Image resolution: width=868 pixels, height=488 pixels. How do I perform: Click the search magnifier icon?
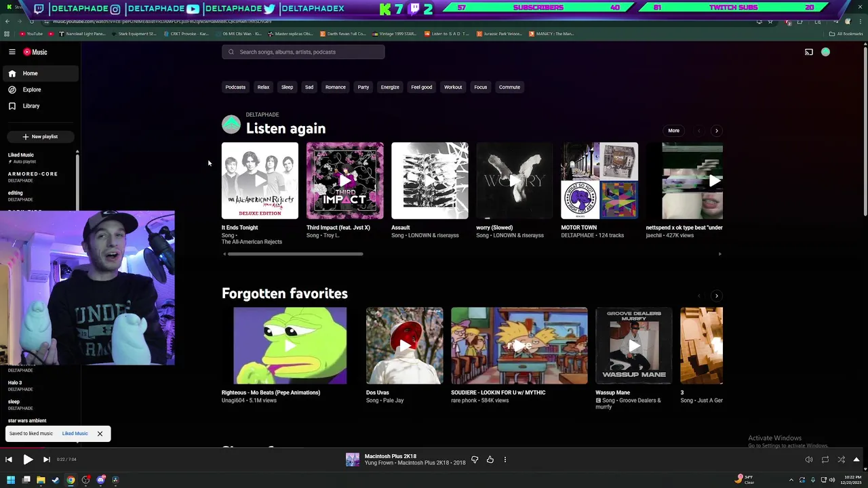pyautogui.click(x=231, y=52)
